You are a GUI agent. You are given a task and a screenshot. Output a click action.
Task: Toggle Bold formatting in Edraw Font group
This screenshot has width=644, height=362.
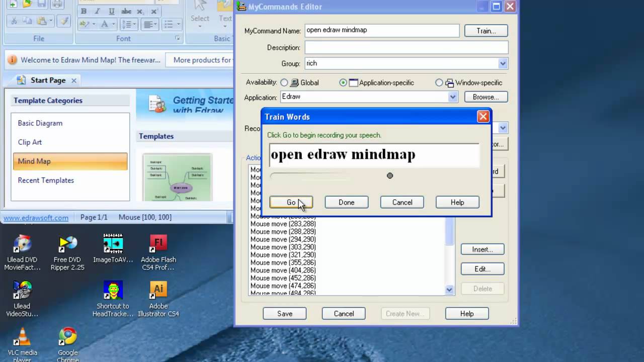point(84,11)
